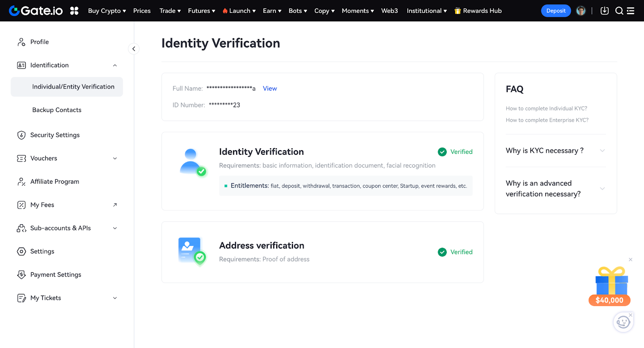Click the $40,000 gift box promo
The image size is (644, 348).
(x=611, y=286)
